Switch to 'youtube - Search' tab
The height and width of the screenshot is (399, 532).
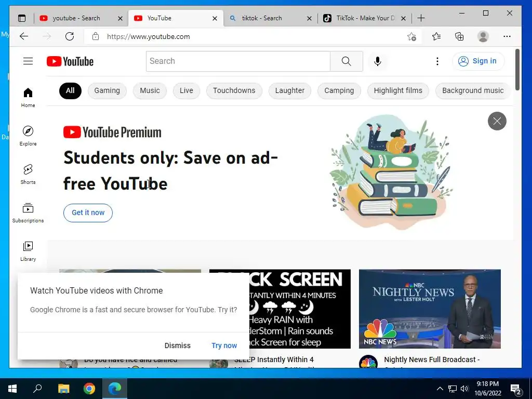coord(76,18)
